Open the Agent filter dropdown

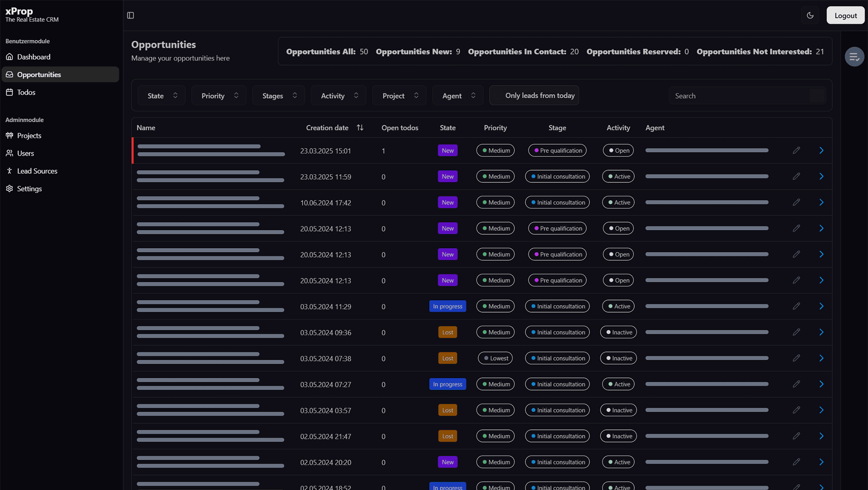click(x=458, y=96)
